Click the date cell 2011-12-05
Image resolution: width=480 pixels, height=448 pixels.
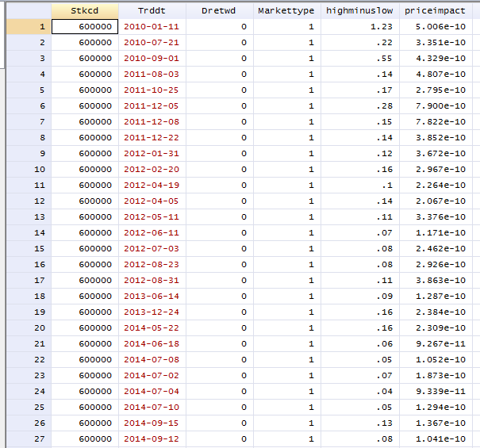(x=152, y=106)
